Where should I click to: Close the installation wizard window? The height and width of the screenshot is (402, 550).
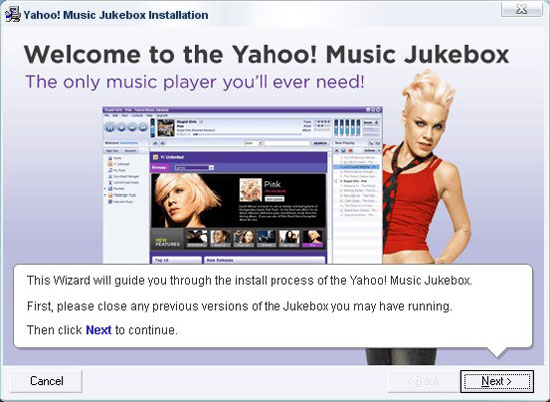coord(522,9)
